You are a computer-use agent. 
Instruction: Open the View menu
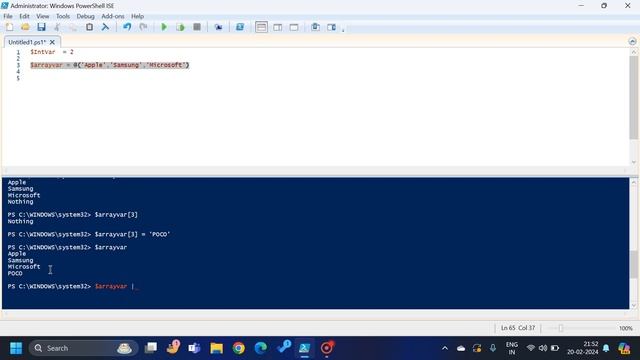pyautogui.click(x=42, y=16)
